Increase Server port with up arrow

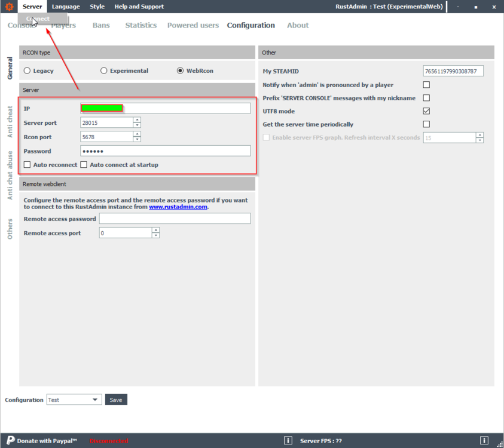pyautogui.click(x=137, y=120)
